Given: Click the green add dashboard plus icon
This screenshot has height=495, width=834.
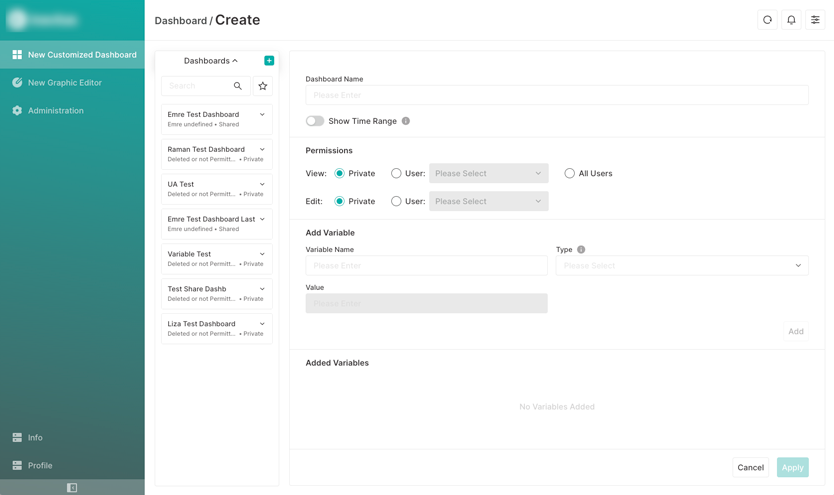Looking at the screenshot, I should [269, 61].
